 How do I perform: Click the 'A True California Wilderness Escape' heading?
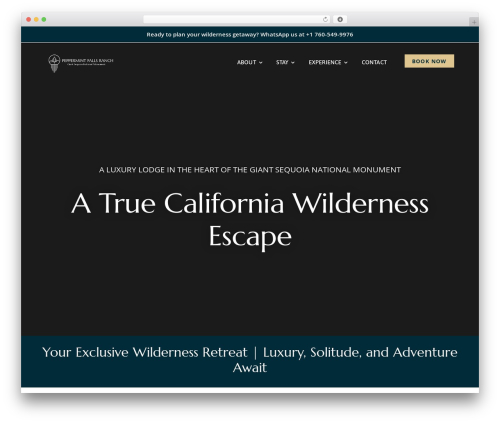click(250, 220)
